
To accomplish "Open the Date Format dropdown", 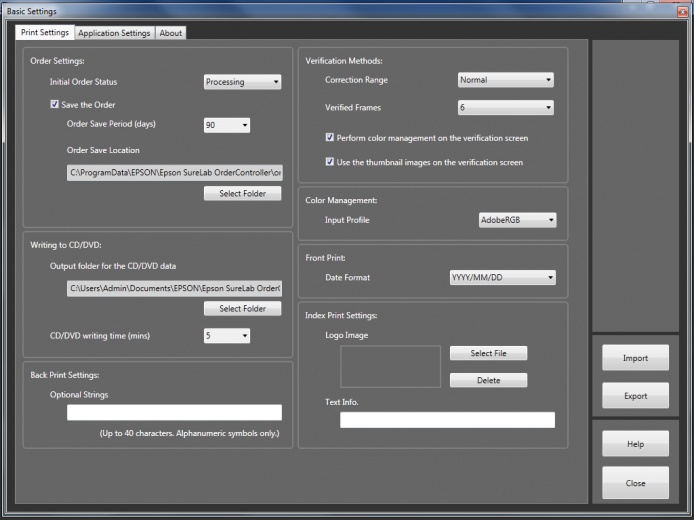I will [503, 277].
